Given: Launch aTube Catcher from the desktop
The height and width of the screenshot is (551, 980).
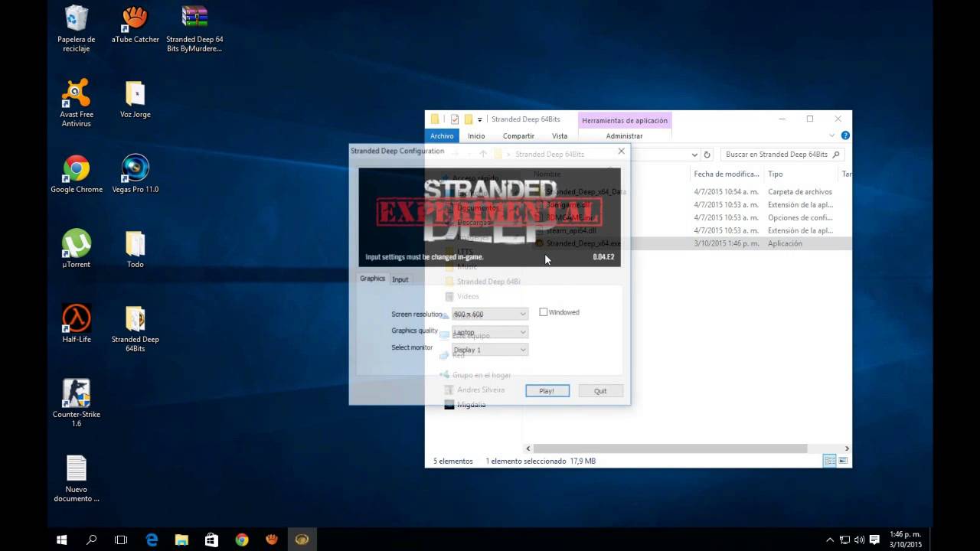Looking at the screenshot, I should click(136, 24).
